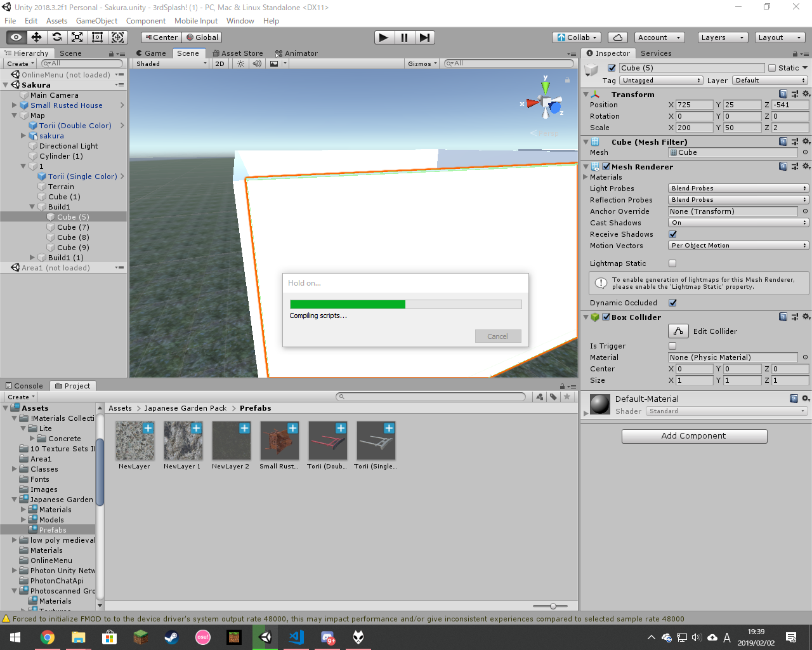Open the Layers dropdown
Screen dimensions: 812x650
pyautogui.click(x=723, y=37)
